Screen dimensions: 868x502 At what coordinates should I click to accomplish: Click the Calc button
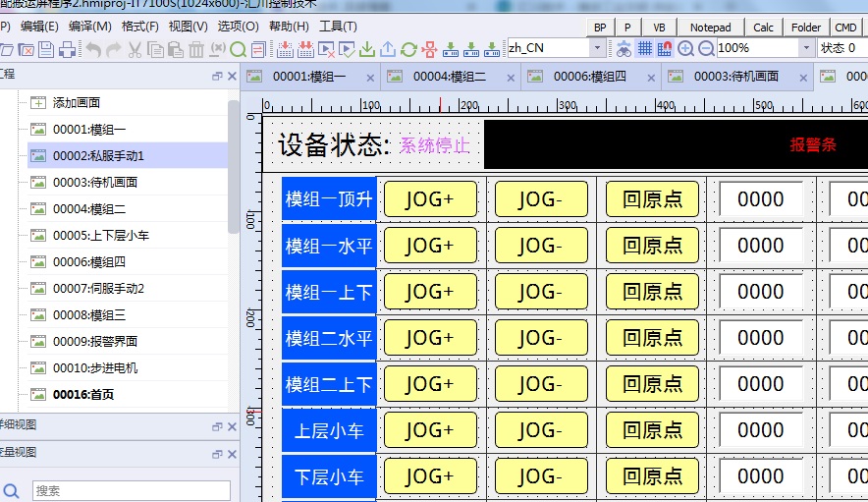point(763,28)
